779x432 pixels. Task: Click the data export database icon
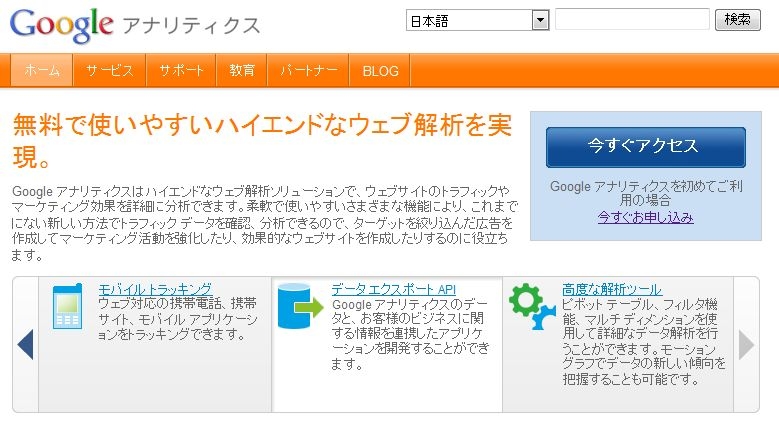tap(300, 306)
